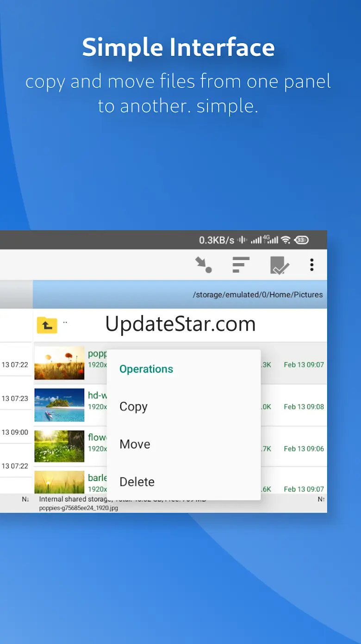This screenshot has width=361, height=644.
Task: Open the tropical island thumbnail
Action: pyautogui.click(x=59, y=405)
